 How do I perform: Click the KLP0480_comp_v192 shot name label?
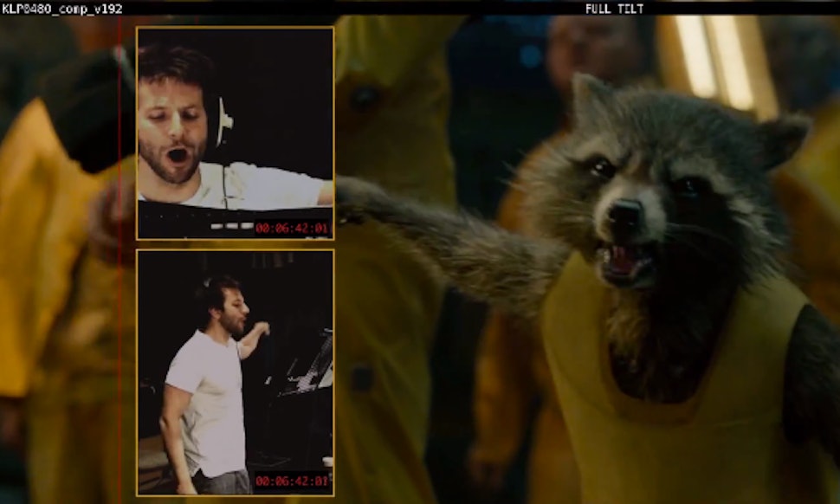pos(62,10)
